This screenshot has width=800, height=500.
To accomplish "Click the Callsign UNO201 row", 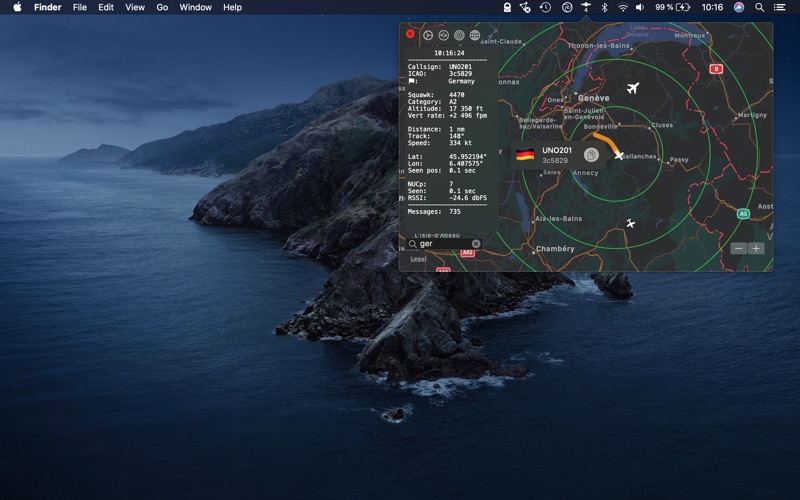I will coord(440,67).
